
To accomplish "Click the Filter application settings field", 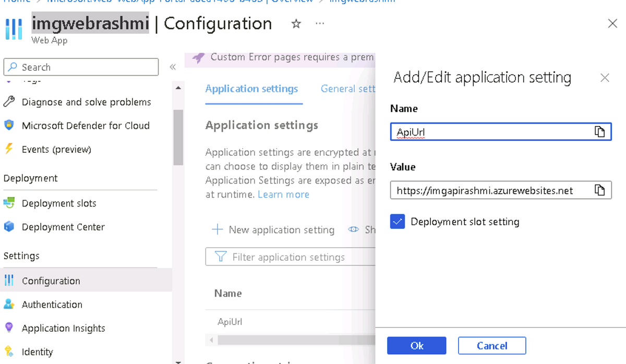I will click(x=292, y=257).
